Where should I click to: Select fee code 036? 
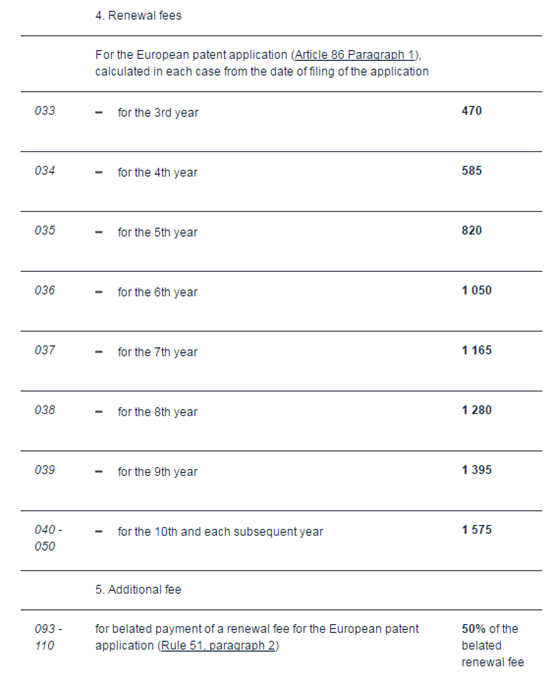click(45, 290)
